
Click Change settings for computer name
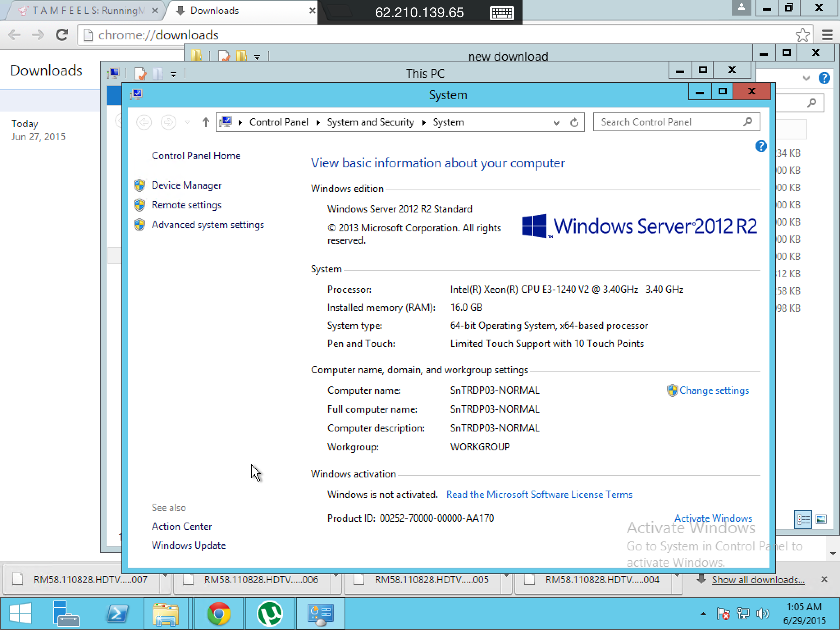point(714,390)
